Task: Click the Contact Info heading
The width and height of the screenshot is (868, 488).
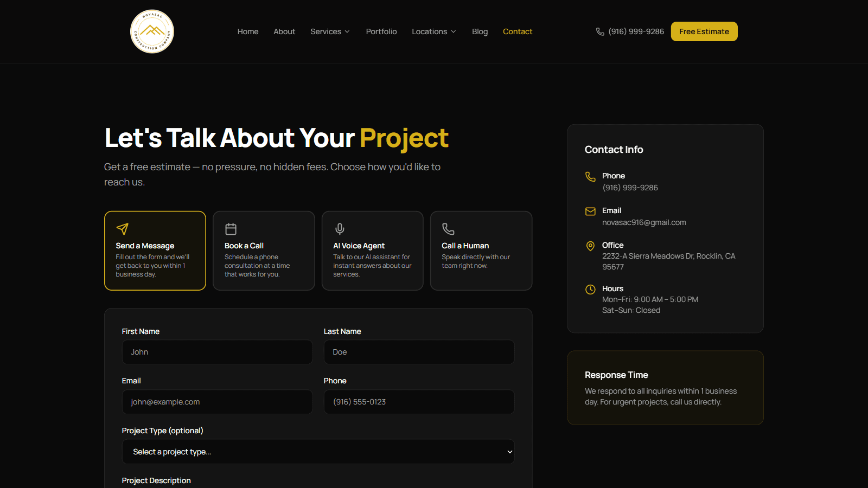Action: (614, 150)
